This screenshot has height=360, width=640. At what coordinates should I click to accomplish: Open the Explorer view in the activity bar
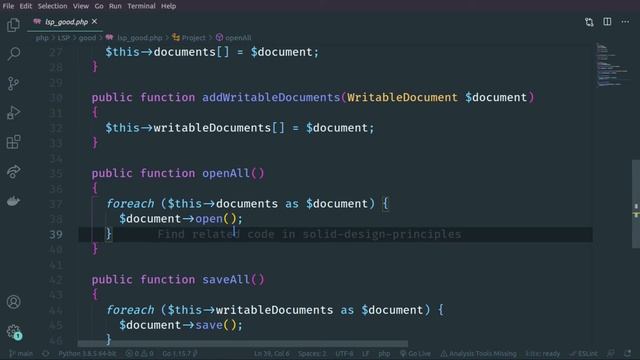click(13, 25)
